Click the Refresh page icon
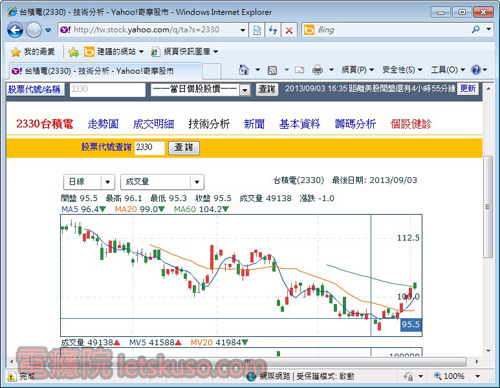 tap(273, 30)
